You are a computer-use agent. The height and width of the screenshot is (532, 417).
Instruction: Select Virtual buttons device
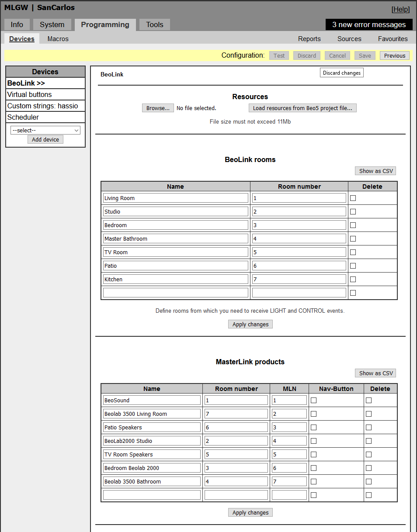45,94
